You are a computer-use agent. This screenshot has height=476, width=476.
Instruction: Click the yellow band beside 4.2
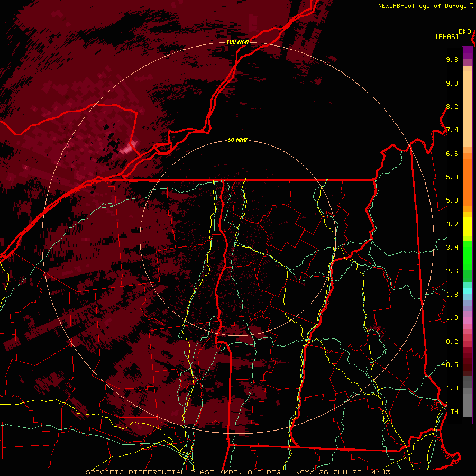467,226
